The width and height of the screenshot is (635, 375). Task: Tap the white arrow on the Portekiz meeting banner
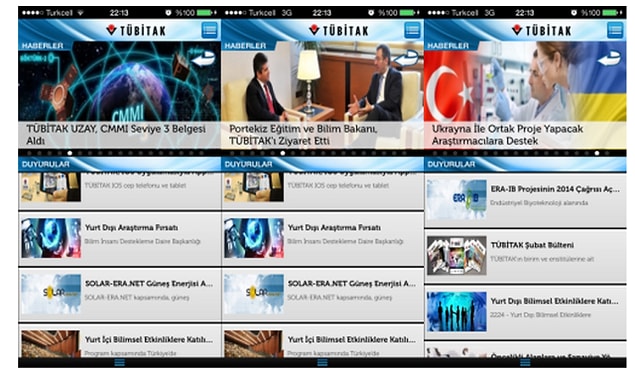point(406,59)
